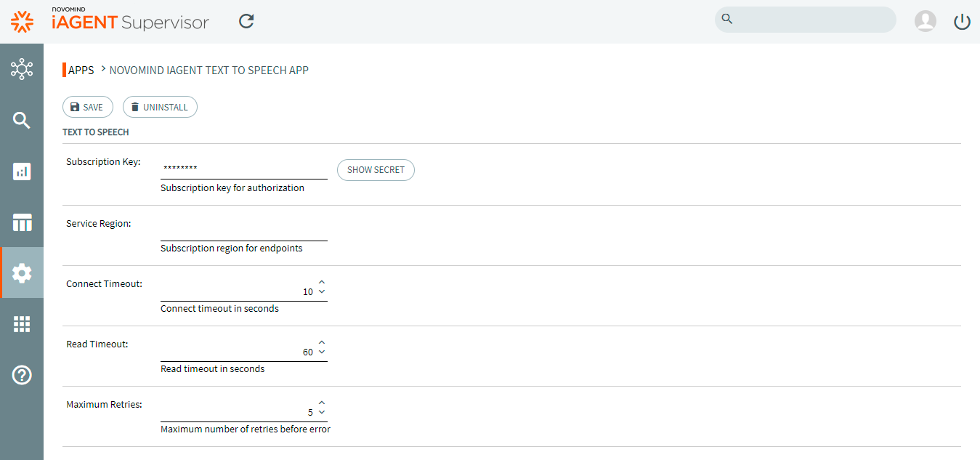This screenshot has height=460, width=980.
Task: Click hint "Subscription region for endpoints"
Action: pos(232,249)
